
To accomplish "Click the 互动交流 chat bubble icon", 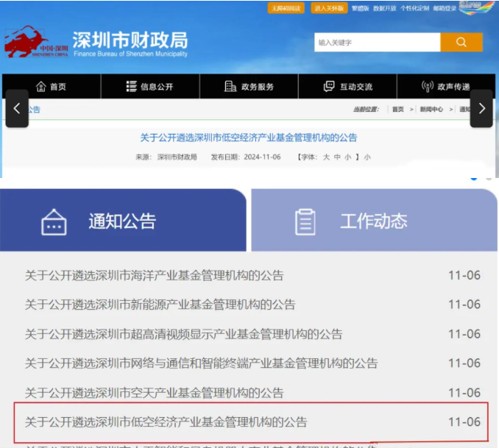I will point(329,87).
